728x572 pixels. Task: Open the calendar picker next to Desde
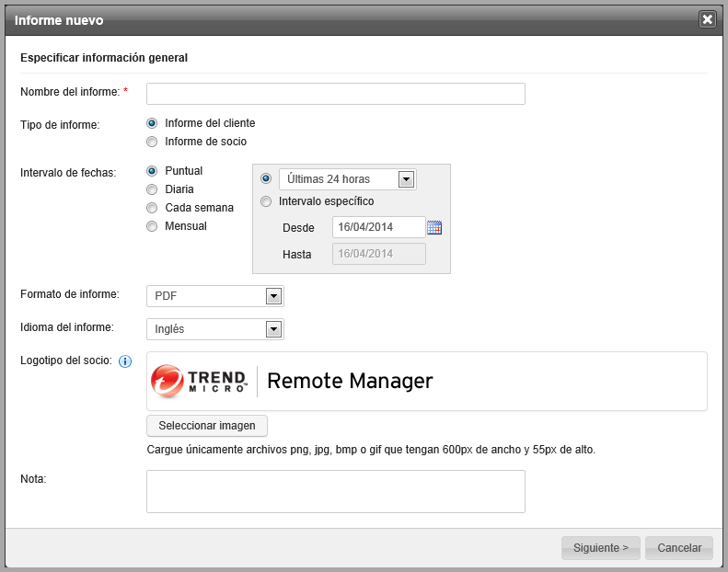tap(434, 228)
